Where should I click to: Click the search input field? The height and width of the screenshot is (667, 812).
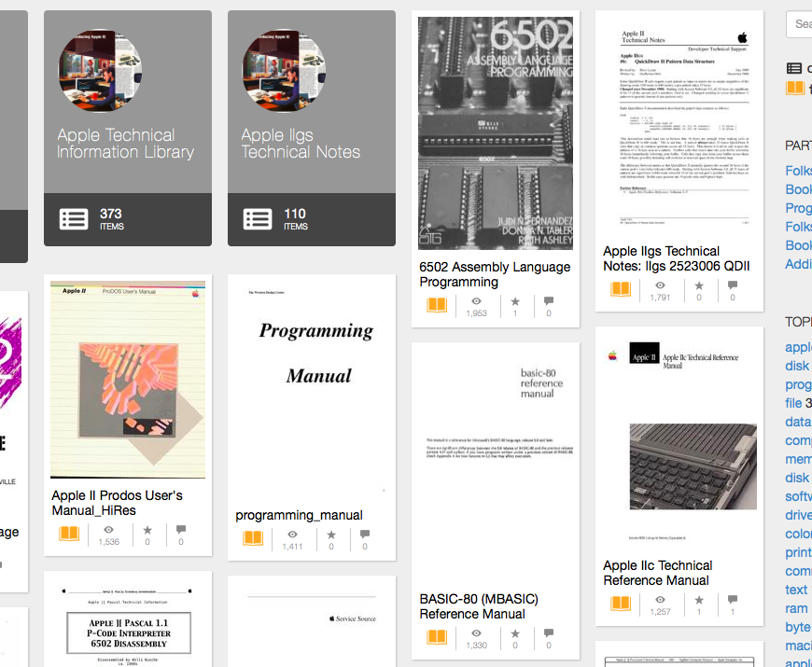(x=799, y=24)
